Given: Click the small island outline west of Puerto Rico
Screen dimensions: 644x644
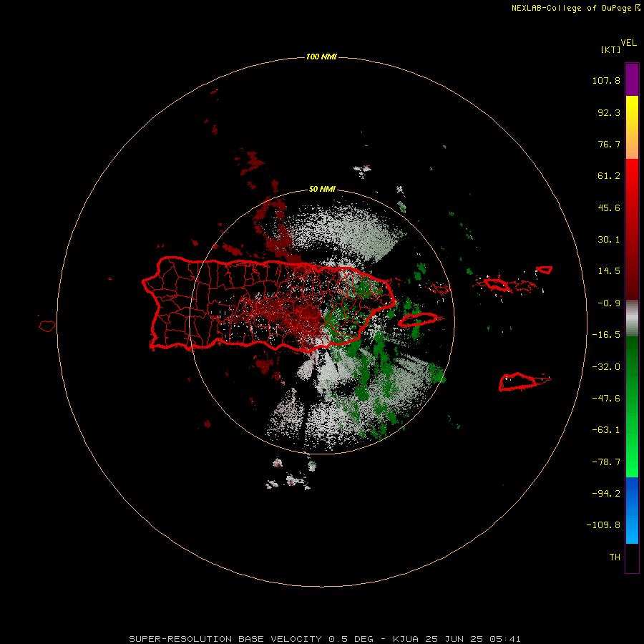Looking at the screenshot, I should [47, 326].
